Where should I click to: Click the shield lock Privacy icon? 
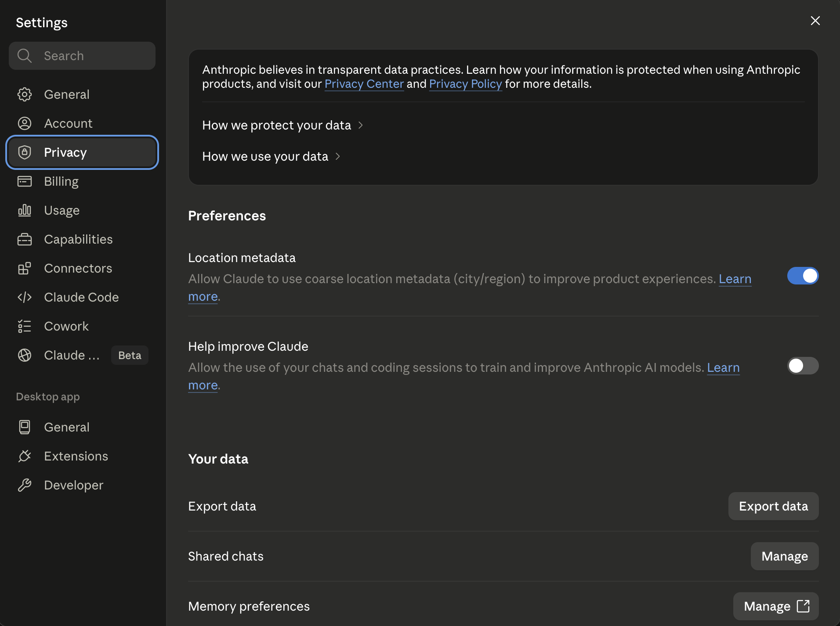point(25,152)
